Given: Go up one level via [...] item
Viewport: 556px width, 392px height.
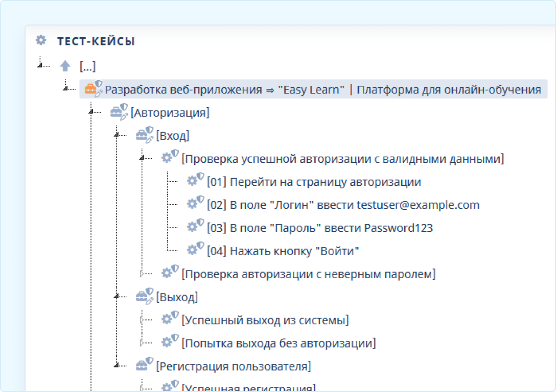Looking at the screenshot, I should tap(87, 66).
